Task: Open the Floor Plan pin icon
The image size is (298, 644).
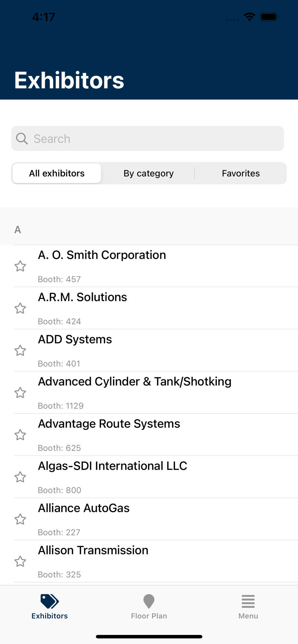Action: 149,601
